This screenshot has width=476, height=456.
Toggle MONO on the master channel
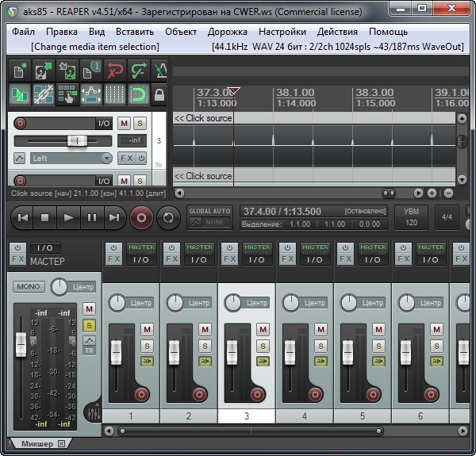click(x=29, y=286)
